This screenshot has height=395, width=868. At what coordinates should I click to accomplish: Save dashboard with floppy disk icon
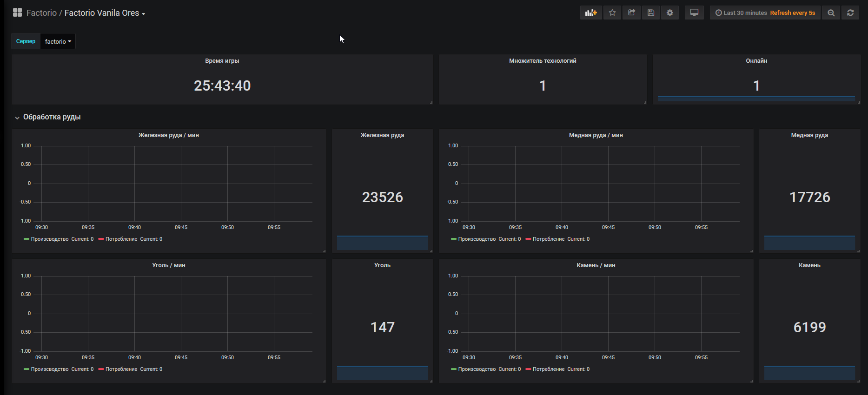pyautogui.click(x=651, y=13)
